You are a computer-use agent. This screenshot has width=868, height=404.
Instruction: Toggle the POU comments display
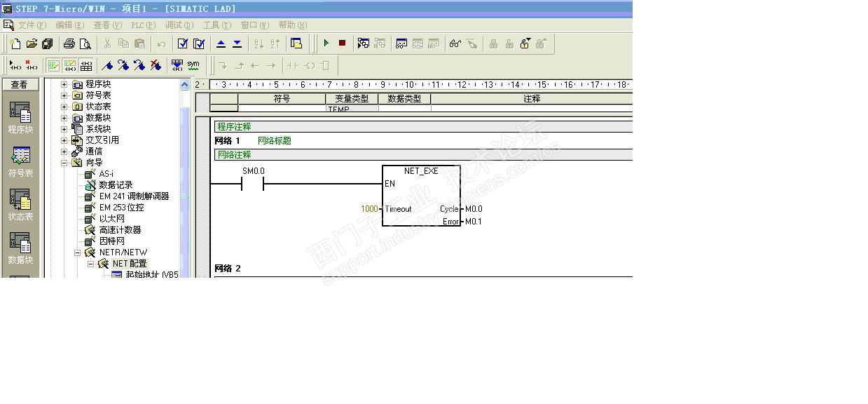tap(53, 65)
